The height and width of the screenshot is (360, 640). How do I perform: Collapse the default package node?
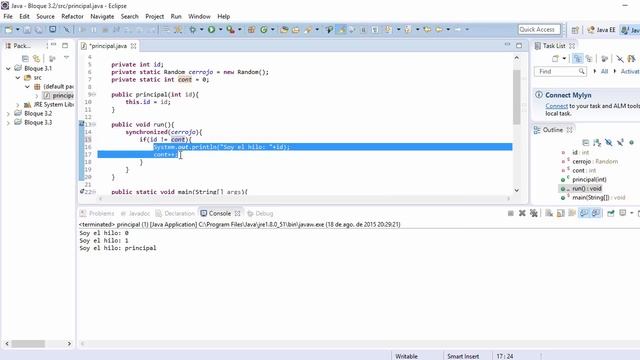[27, 87]
